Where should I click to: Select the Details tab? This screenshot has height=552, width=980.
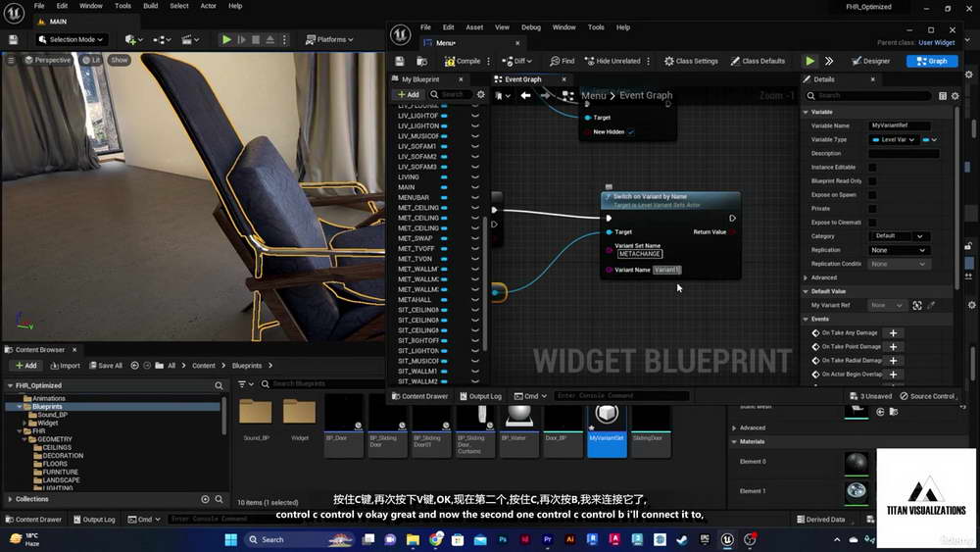coord(824,79)
